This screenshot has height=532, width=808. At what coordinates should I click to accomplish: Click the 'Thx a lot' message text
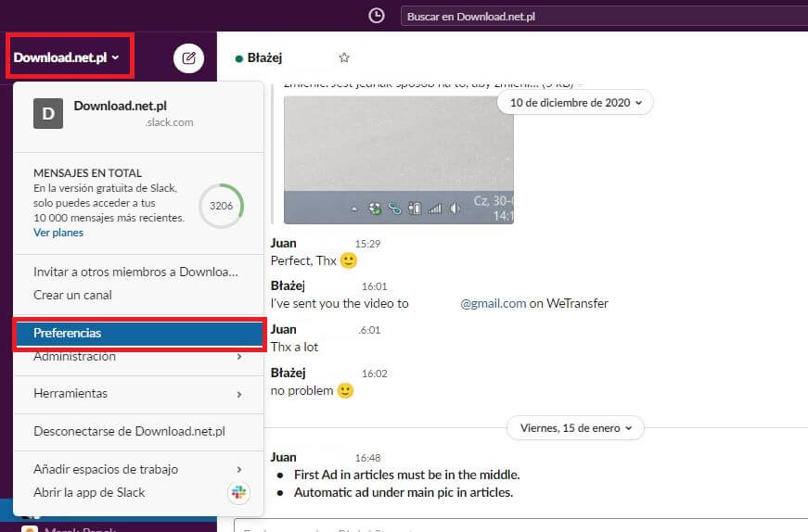point(294,348)
